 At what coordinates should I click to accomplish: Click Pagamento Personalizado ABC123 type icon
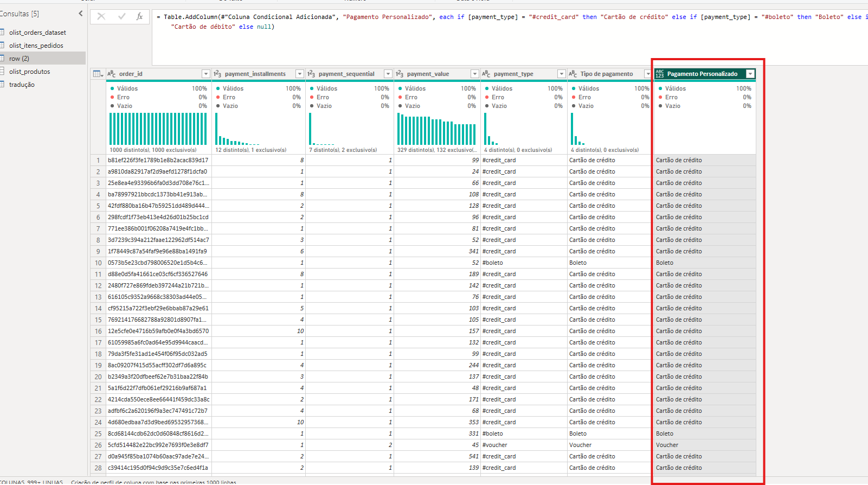660,74
